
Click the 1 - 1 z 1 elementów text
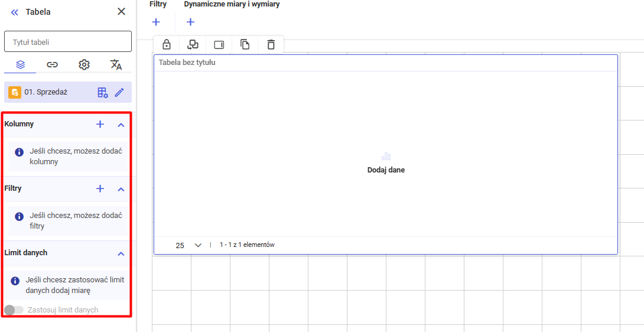[x=247, y=245]
